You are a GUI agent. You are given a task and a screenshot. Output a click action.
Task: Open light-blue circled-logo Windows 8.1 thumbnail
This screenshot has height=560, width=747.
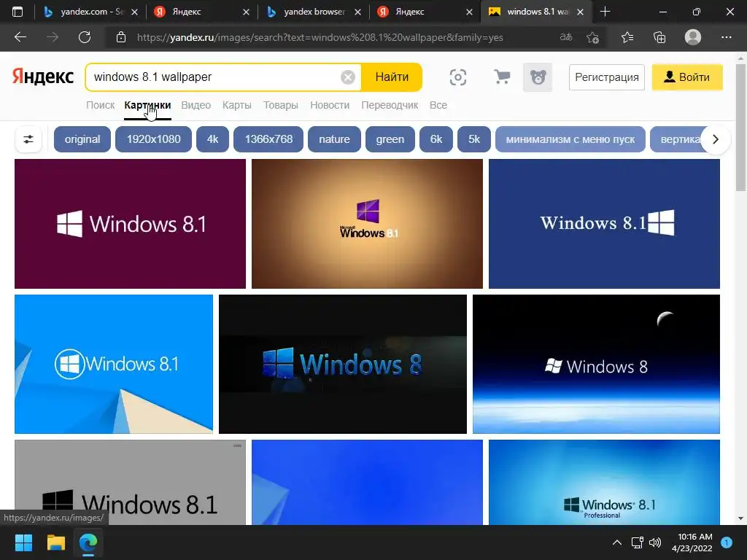114,365
